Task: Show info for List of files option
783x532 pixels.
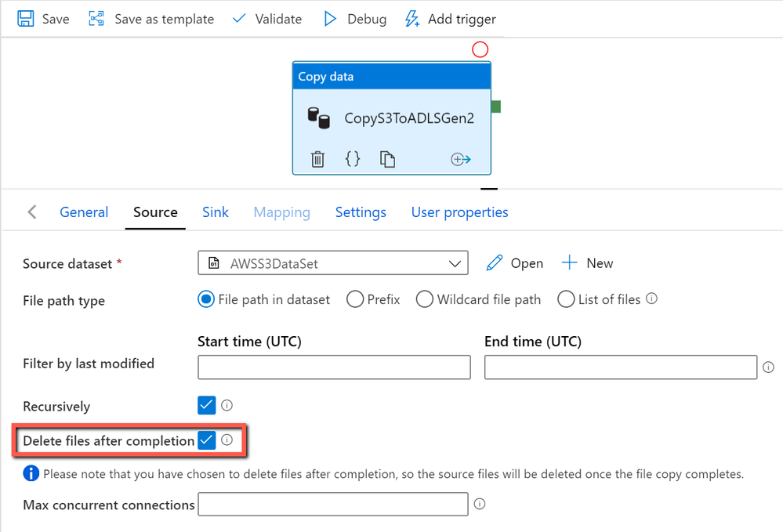Action: click(x=651, y=299)
